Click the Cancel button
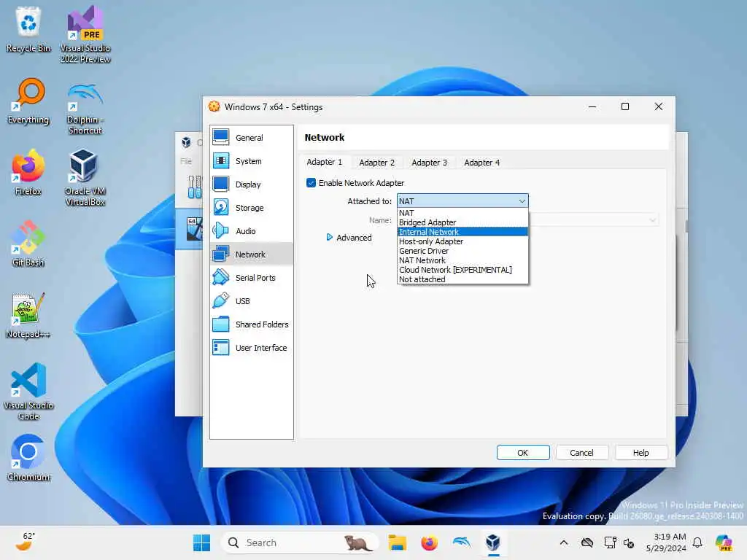The image size is (747, 560). [581, 453]
